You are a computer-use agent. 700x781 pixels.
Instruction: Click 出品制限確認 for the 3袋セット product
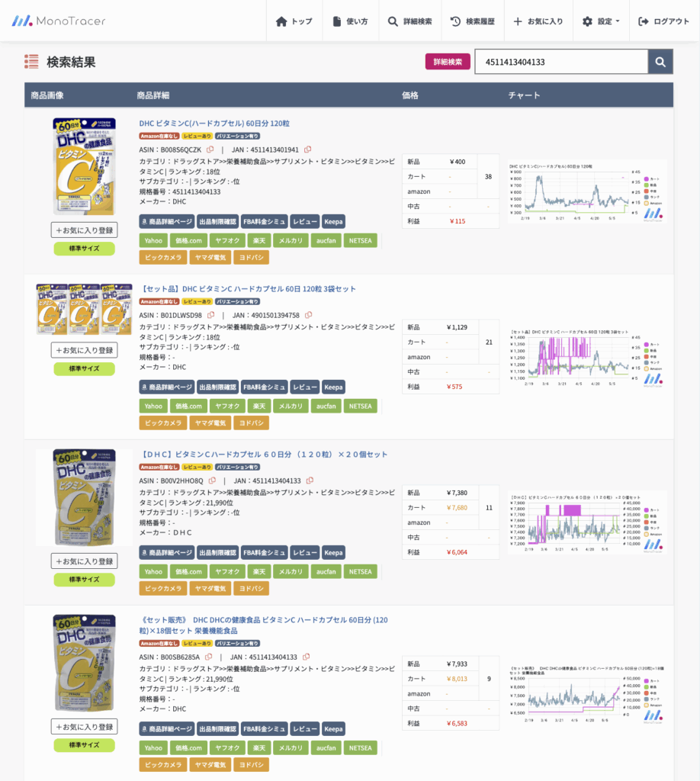coord(217,387)
